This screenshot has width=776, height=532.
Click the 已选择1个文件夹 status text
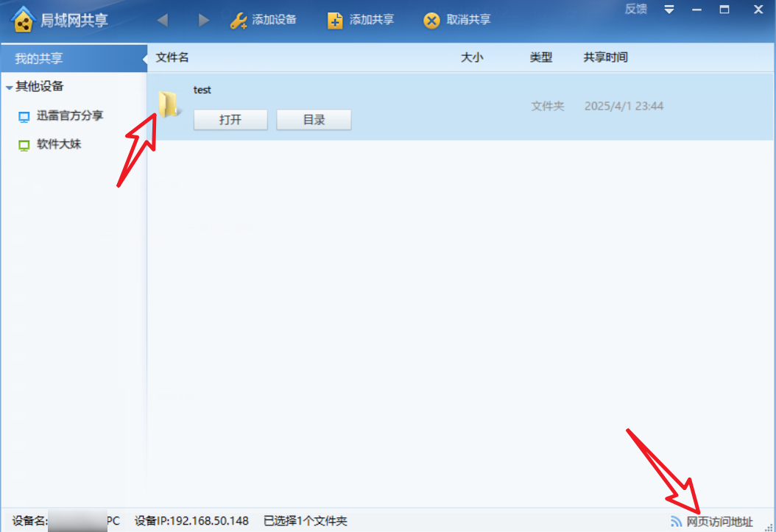(306, 521)
